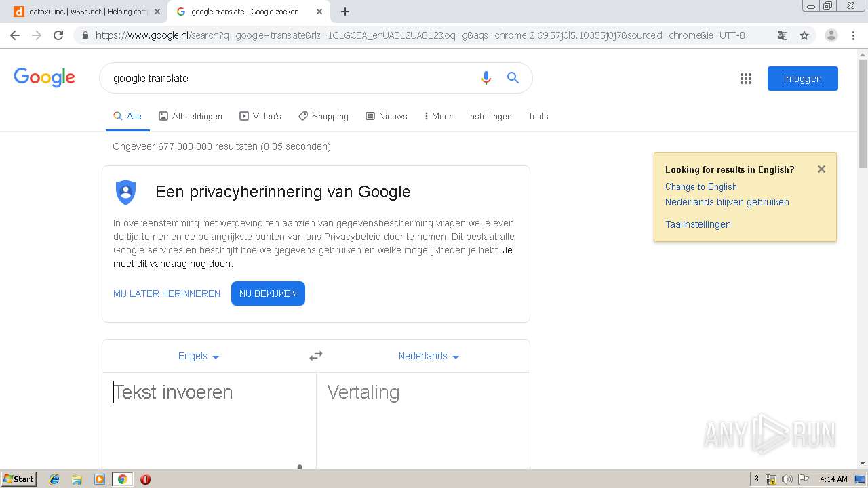
Task: Open search Tools option
Action: point(538,116)
